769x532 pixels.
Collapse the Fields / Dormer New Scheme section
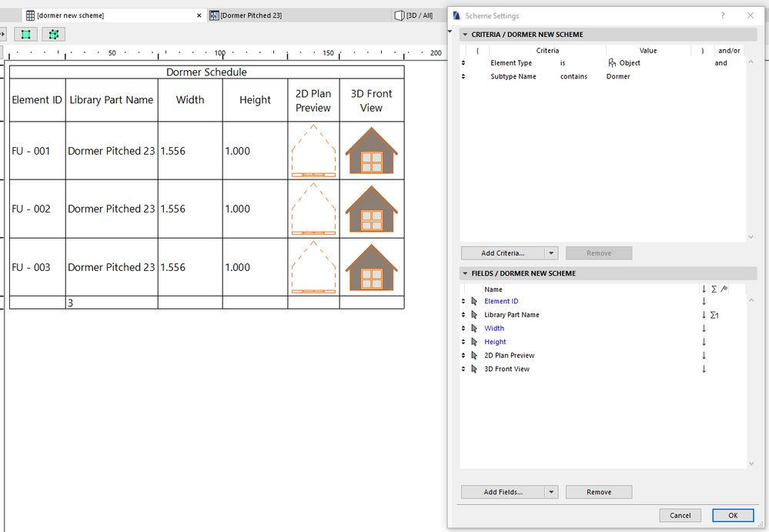[x=465, y=273]
